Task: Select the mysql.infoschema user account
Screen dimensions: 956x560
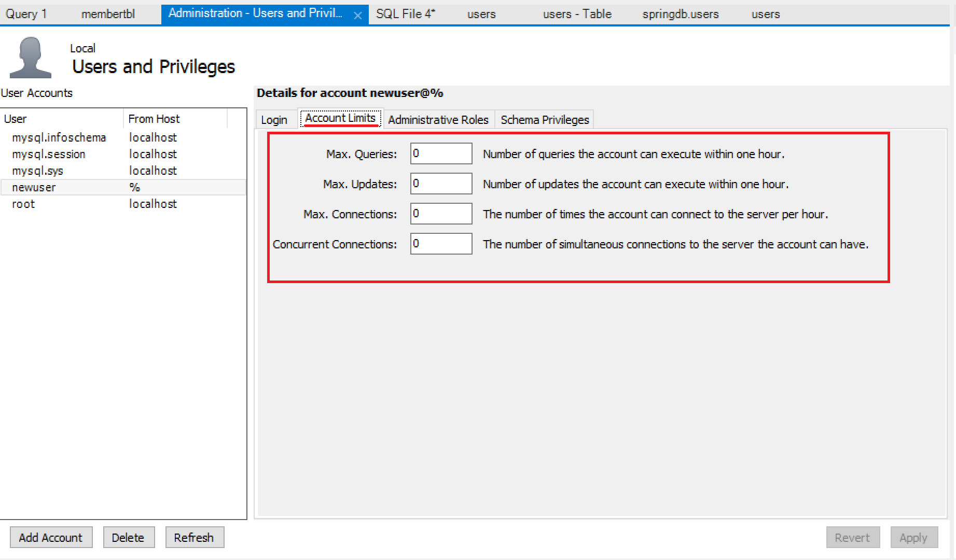Action: (123, 137)
